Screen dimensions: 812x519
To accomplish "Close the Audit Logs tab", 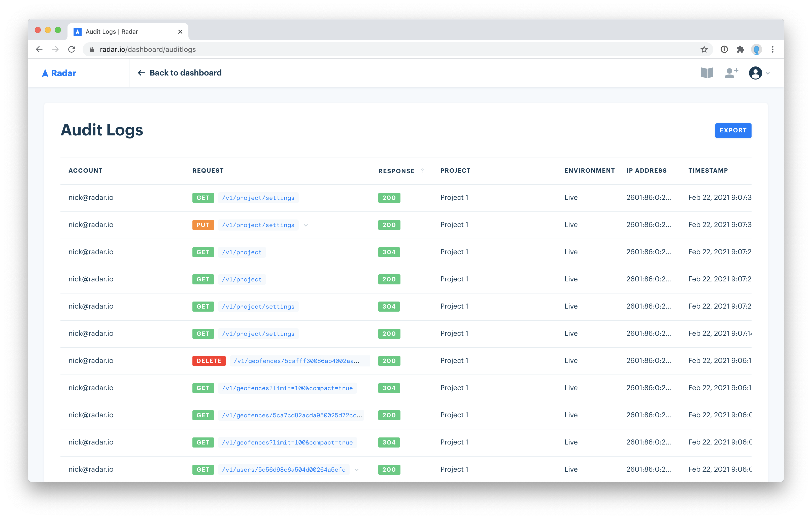I will click(x=180, y=32).
